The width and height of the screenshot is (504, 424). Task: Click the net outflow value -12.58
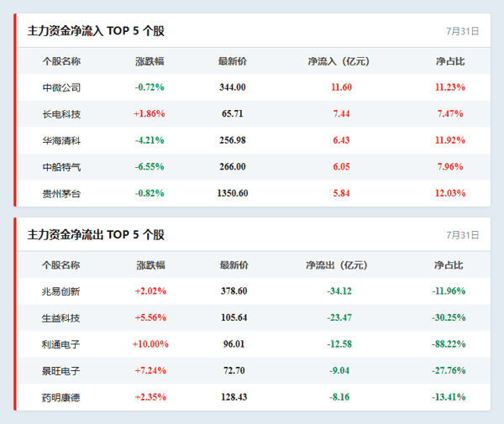pyautogui.click(x=339, y=344)
